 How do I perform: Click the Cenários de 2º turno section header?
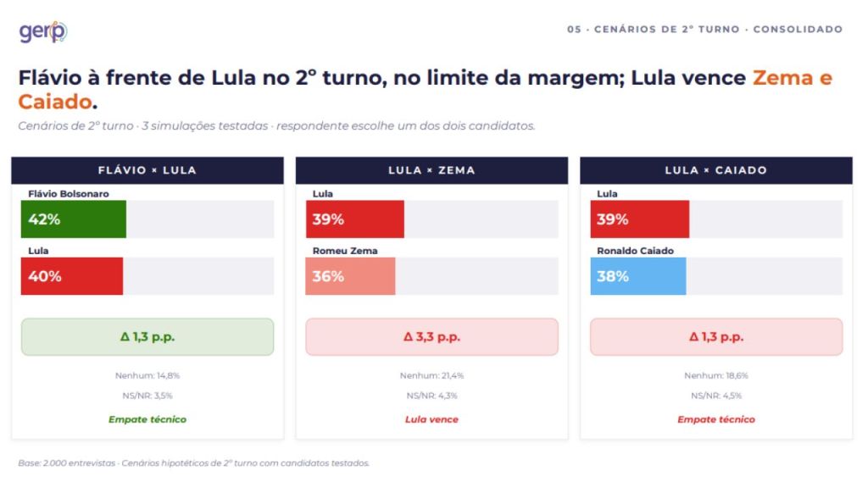704,30
